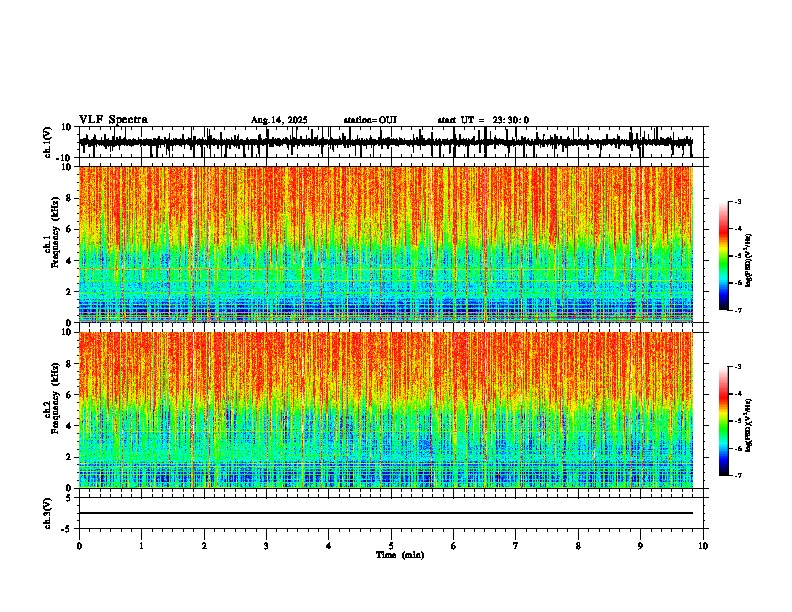Click the "Time (min)" x-axis label

tap(400, 555)
